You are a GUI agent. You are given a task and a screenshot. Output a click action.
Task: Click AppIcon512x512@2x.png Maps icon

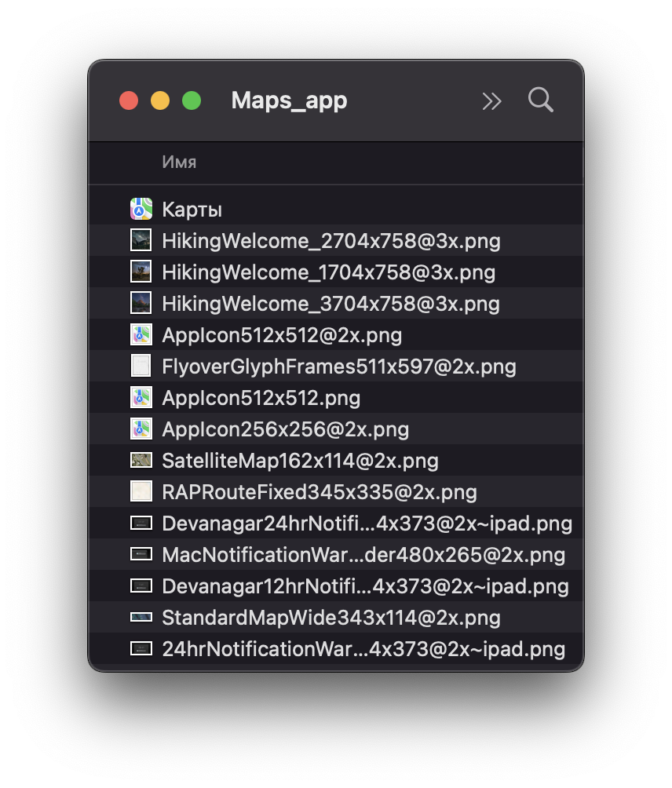pos(141,334)
